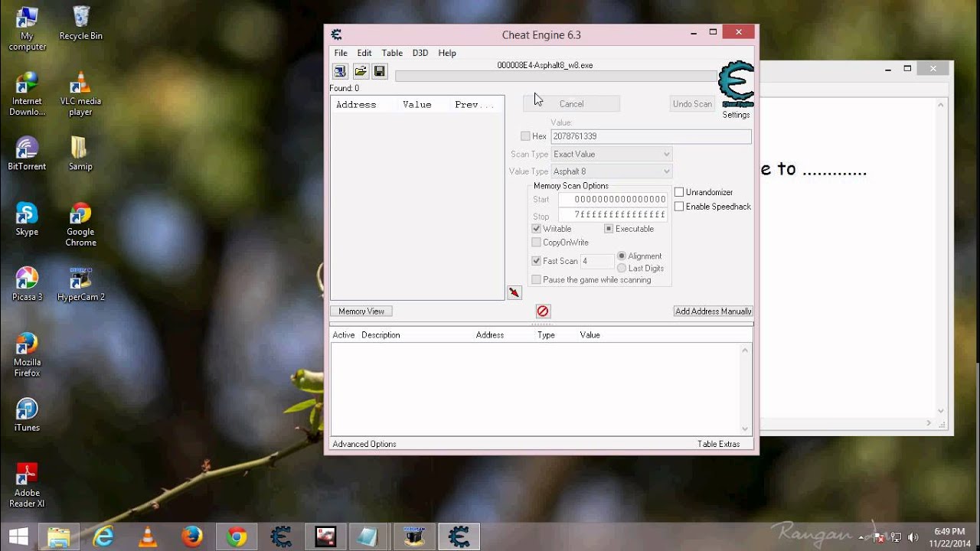Launch Google Chrome desktop shortcut
980x551 pixels.
coord(80,225)
